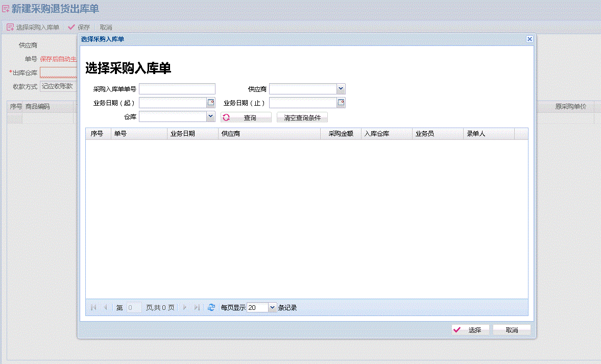Click the 查询 button
The image size is (601, 364).
(x=246, y=117)
